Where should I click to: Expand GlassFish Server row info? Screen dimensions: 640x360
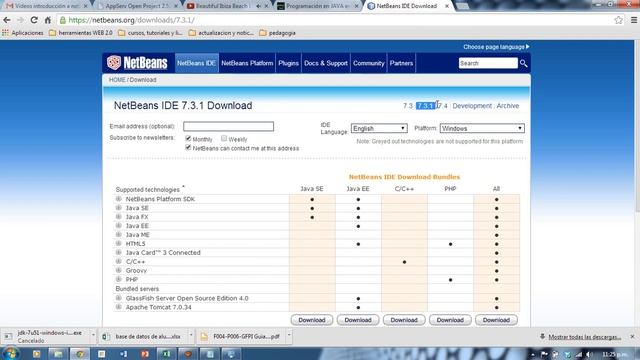click(x=118, y=298)
